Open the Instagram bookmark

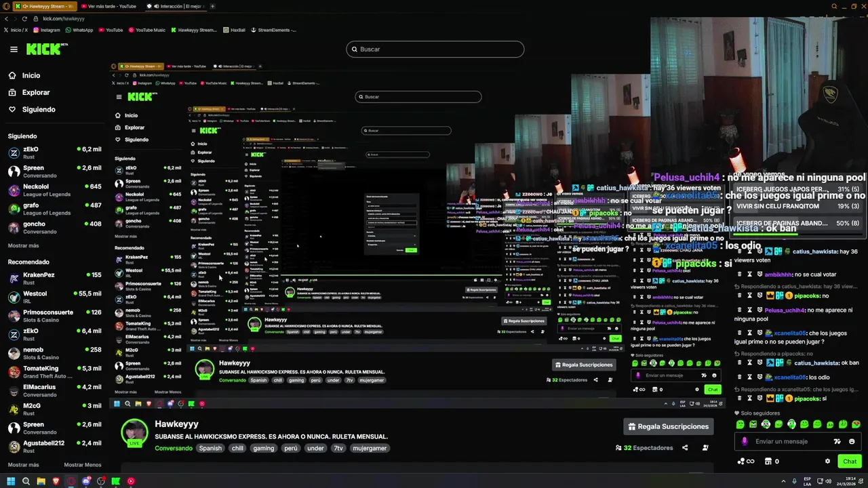pos(46,30)
